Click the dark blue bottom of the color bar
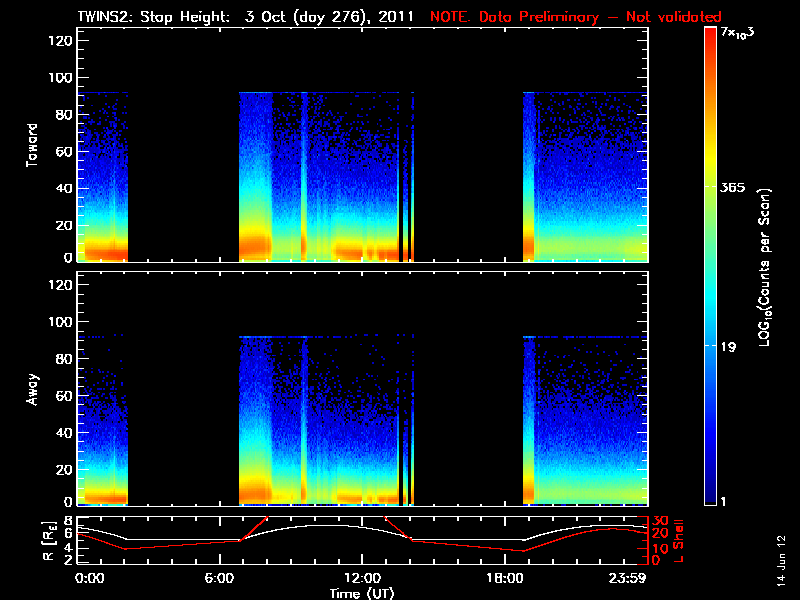Viewport: 800px width, 600px height. coord(710,498)
